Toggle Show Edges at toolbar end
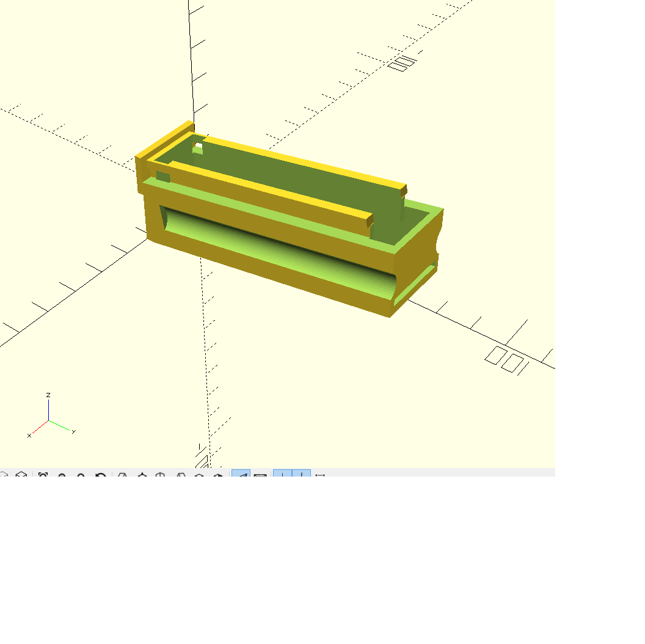 click(320, 475)
